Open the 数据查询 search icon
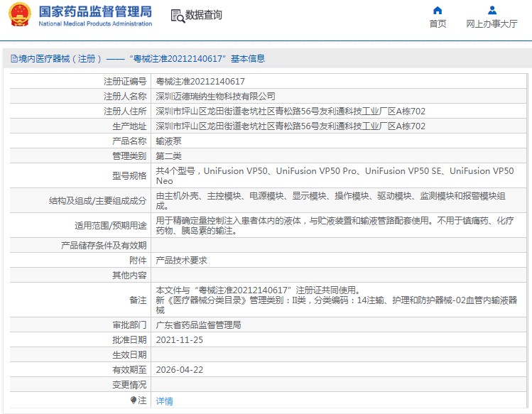This screenshot has height=414, width=532. coord(178,16)
